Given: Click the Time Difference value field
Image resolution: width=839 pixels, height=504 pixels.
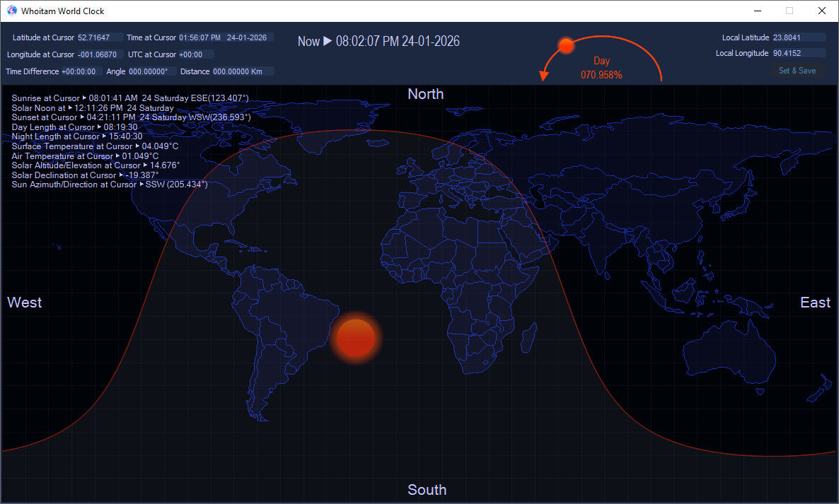Looking at the screenshot, I should (80, 71).
